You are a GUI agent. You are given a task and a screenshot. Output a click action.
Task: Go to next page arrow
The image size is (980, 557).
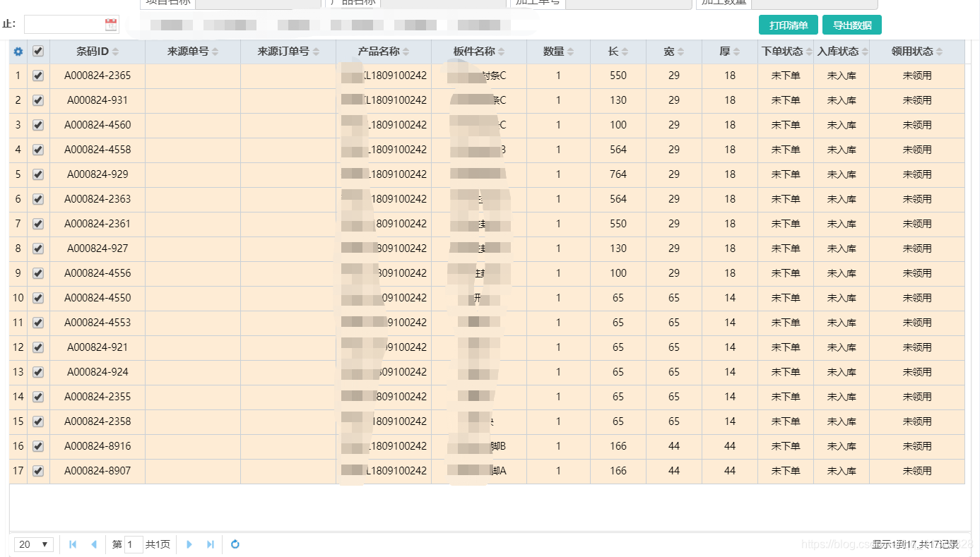point(189,544)
